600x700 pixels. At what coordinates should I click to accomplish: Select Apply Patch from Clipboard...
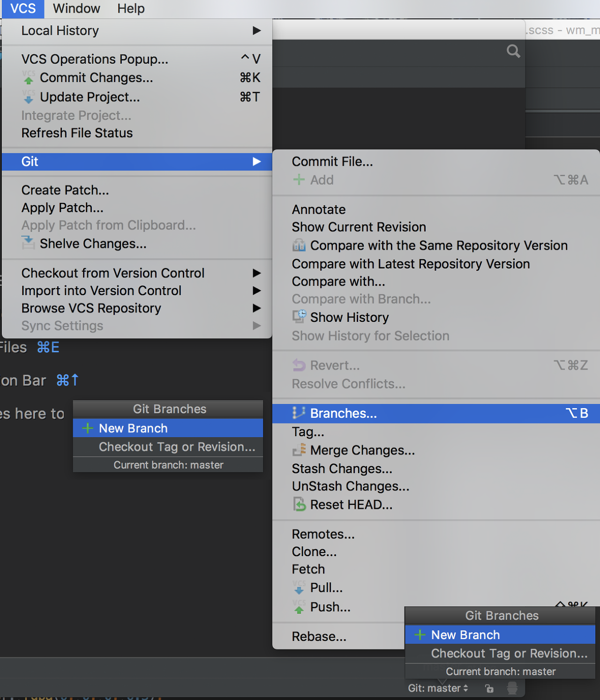[137, 225]
